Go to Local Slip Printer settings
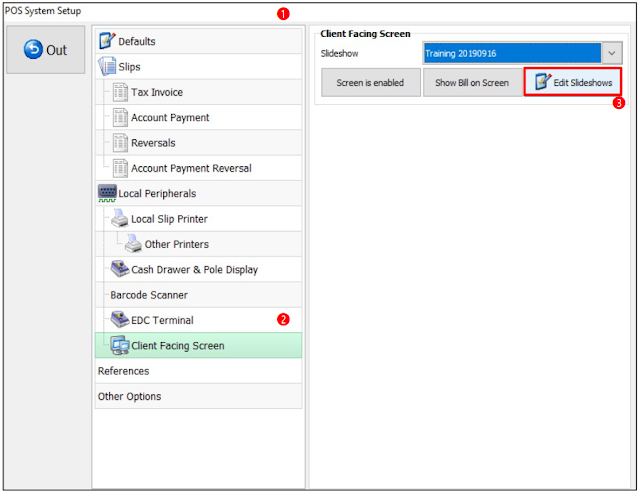640x493 pixels. coord(199,218)
